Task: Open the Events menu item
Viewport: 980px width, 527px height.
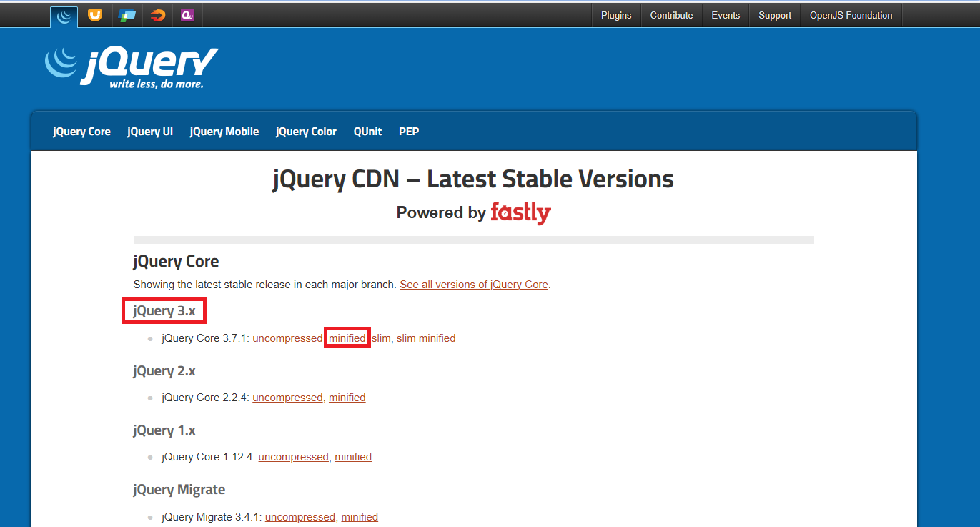Action: pos(726,16)
